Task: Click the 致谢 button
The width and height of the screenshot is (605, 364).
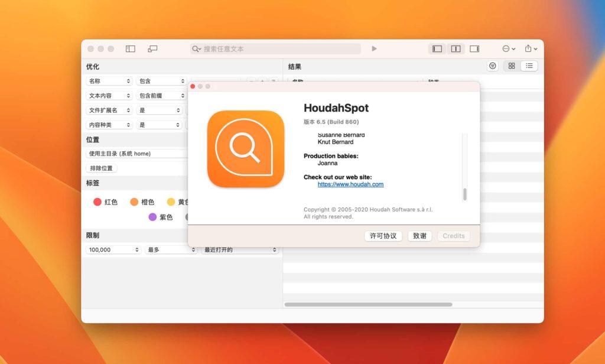Action: [419, 236]
